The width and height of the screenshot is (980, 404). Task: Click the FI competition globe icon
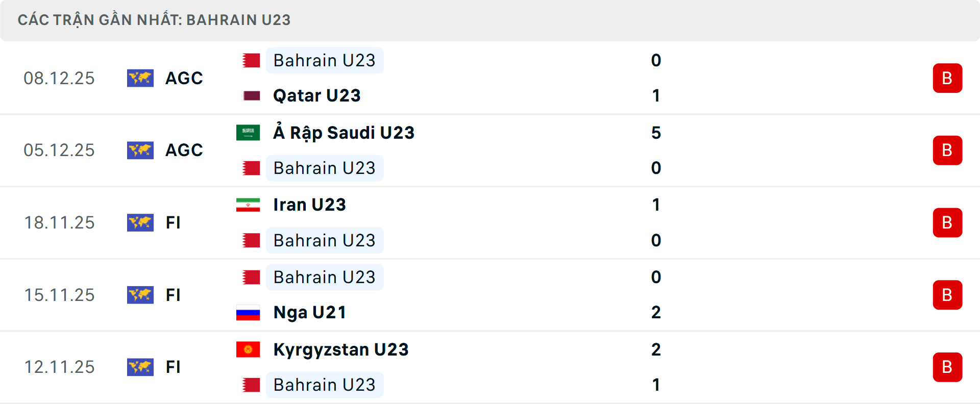click(x=140, y=223)
